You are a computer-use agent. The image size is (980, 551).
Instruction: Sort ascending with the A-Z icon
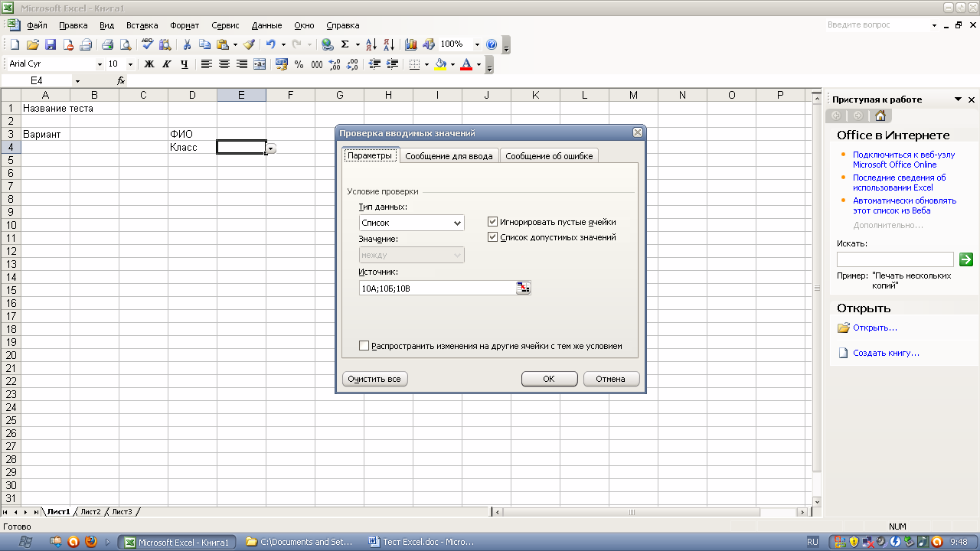click(371, 44)
